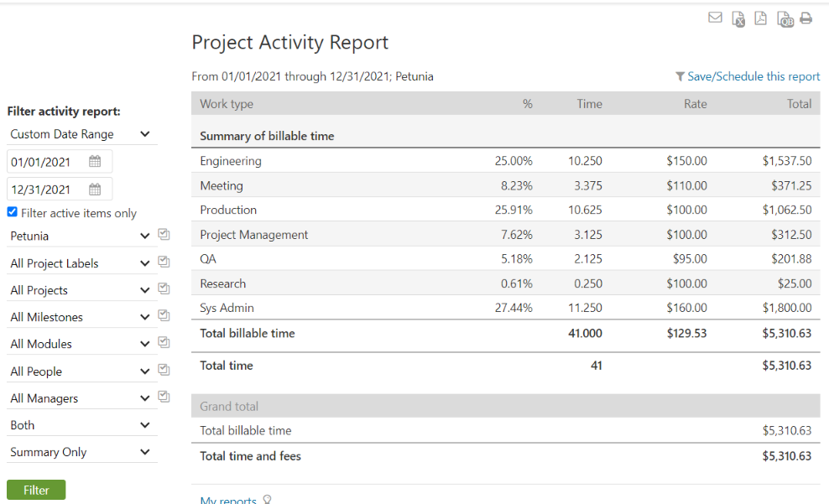Screen dimensions: 829x504
Task: Expand the All Managers dropdown
Action: 81,398
